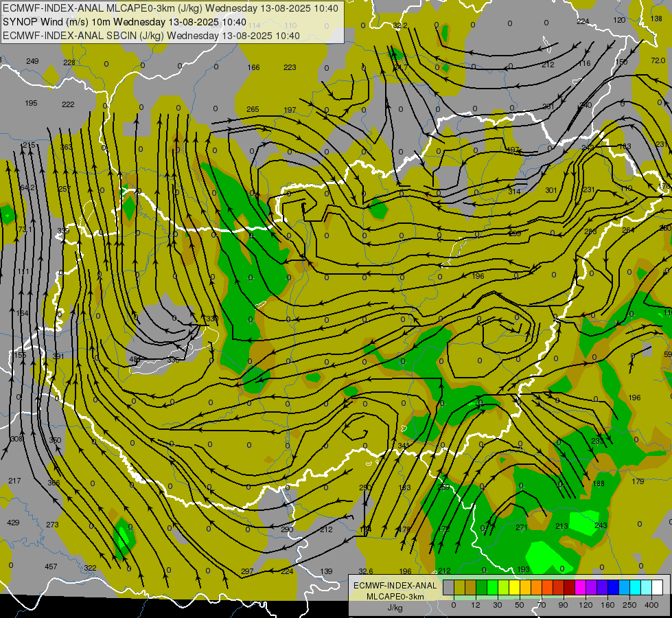Click the value 243 by the bright green patch
This screenshot has width=672, height=618.
601,525
